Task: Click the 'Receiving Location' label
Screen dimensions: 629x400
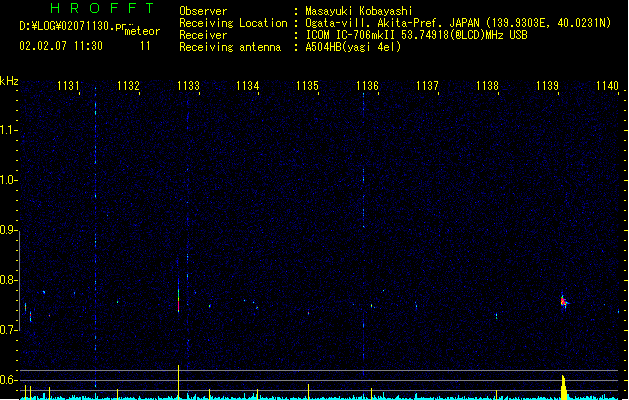Action: pos(233,23)
